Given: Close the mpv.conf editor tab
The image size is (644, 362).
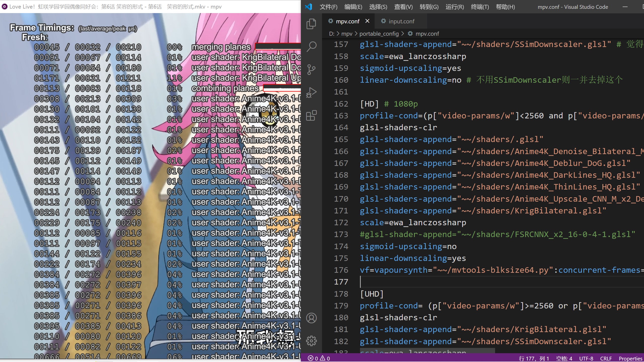Looking at the screenshot, I should [367, 21].
